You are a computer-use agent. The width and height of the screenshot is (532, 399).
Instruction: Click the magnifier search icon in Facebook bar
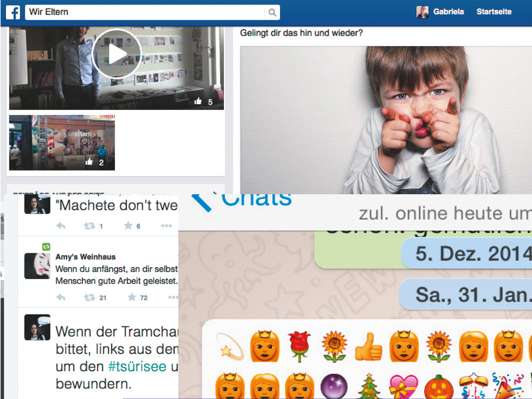point(272,12)
